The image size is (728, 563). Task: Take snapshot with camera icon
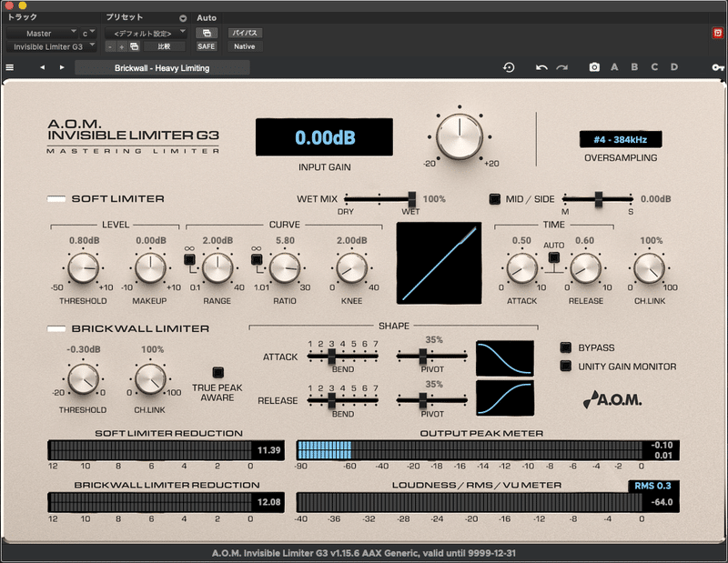[594, 68]
